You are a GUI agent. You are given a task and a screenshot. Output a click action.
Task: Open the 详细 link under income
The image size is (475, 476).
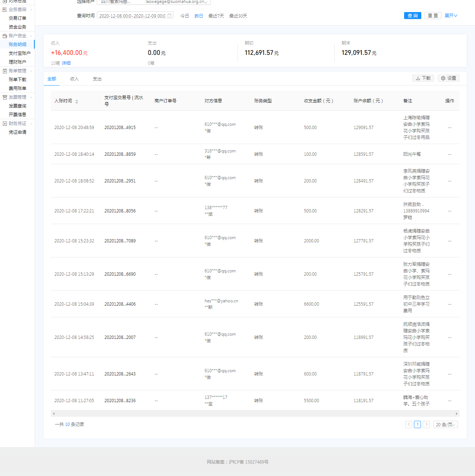coord(66,63)
